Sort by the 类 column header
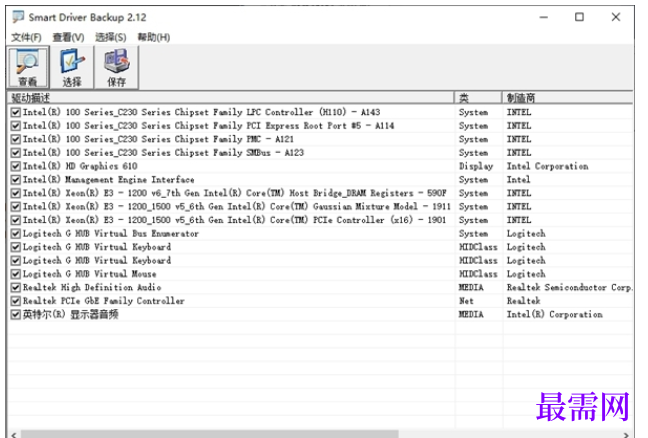 (478, 98)
